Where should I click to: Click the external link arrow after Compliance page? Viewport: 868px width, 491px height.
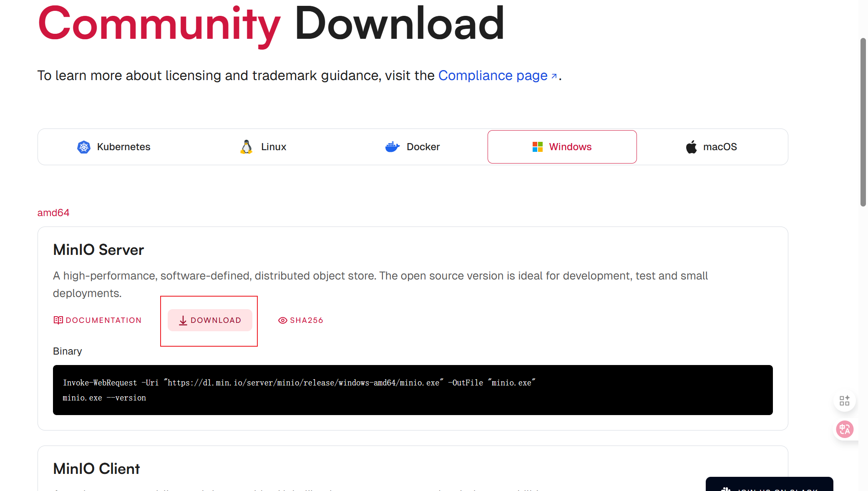(x=554, y=76)
